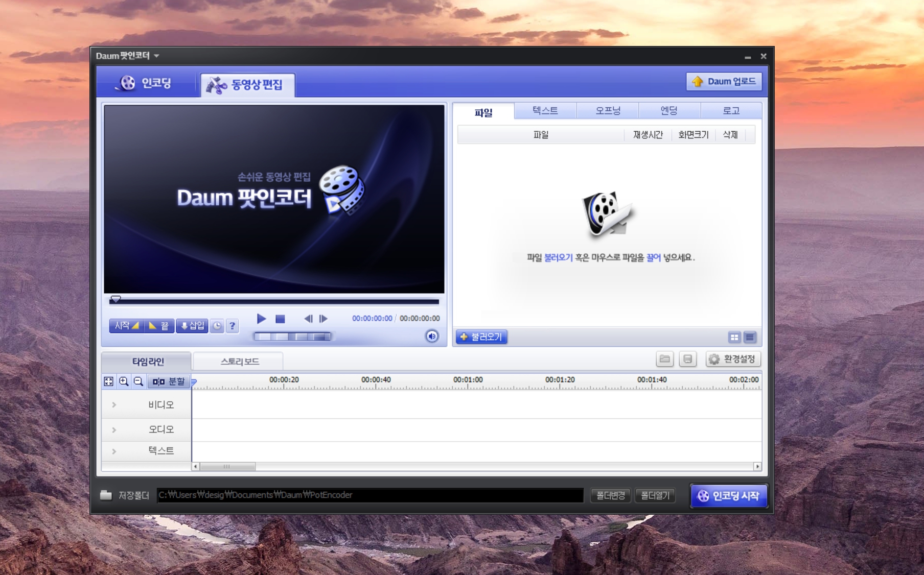Viewport: 924px width, 575px height.
Task: Click the 저장폴더 path field
Action: [370, 495]
